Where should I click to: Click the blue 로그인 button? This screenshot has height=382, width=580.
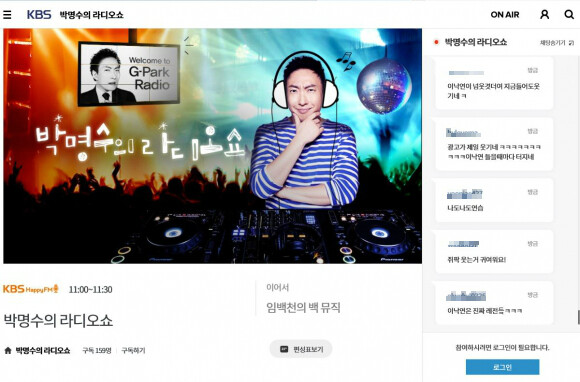pyautogui.click(x=502, y=367)
